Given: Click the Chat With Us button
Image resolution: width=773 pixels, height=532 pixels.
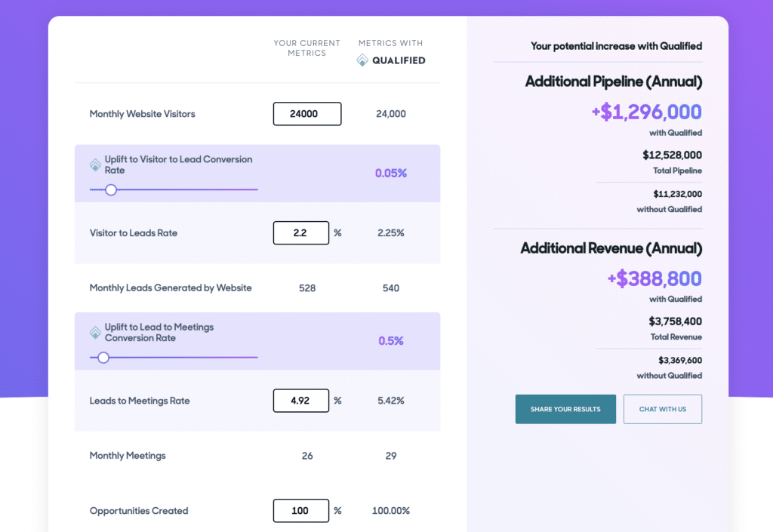Looking at the screenshot, I should (x=663, y=409).
